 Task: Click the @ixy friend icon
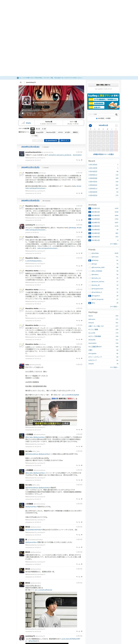click(90, 303)
